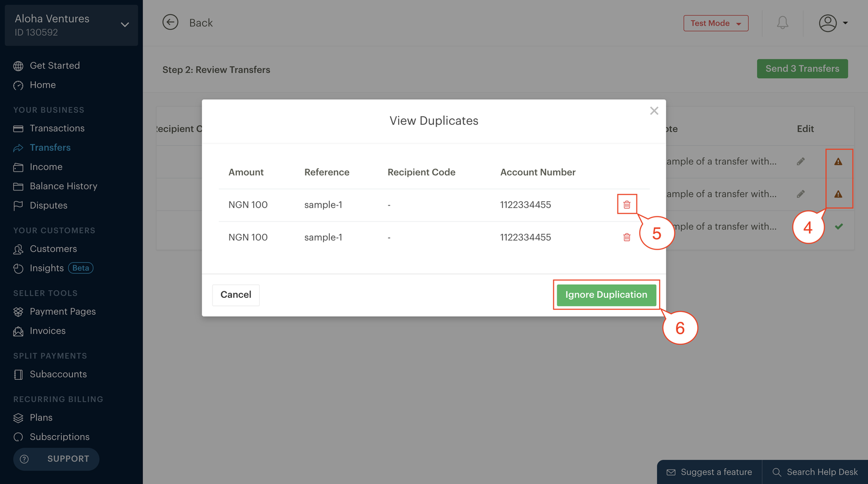Click the green checkmark on third transfer
The width and height of the screenshot is (868, 484).
click(x=839, y=226)
